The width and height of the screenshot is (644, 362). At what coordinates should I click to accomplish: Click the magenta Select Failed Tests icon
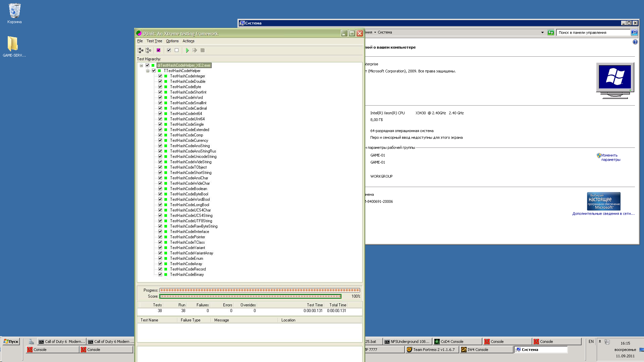coord(159,50)
